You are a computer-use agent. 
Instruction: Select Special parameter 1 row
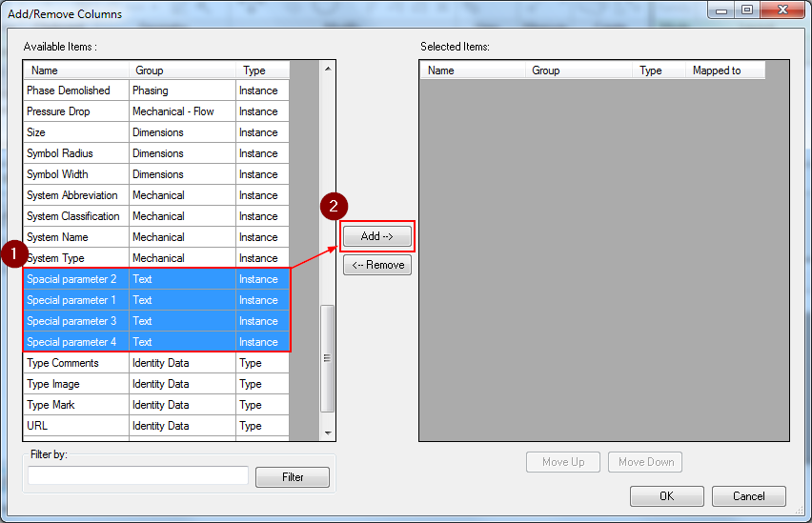coord(156,300)
